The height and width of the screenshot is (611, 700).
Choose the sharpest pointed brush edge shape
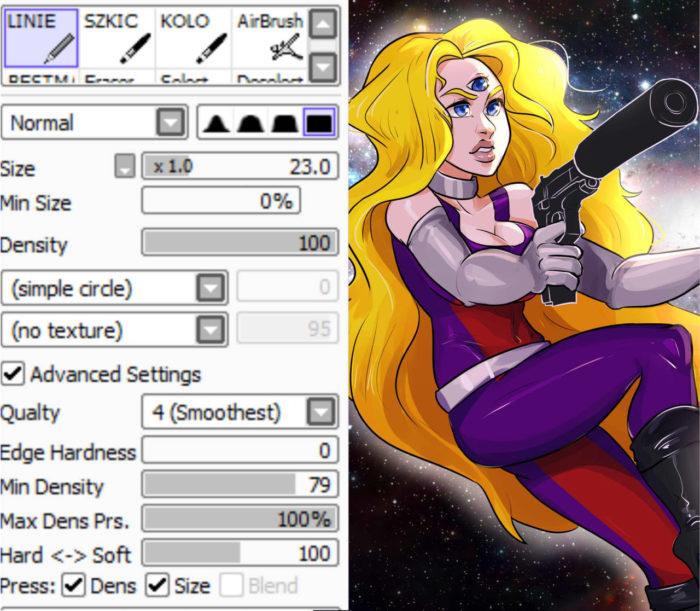click(x=216, y=123)
